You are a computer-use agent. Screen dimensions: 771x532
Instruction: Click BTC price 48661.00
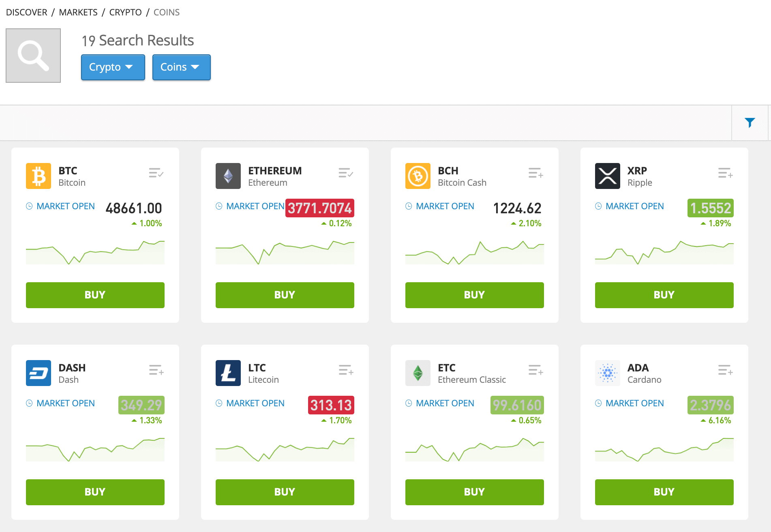(x=134, y=208)
